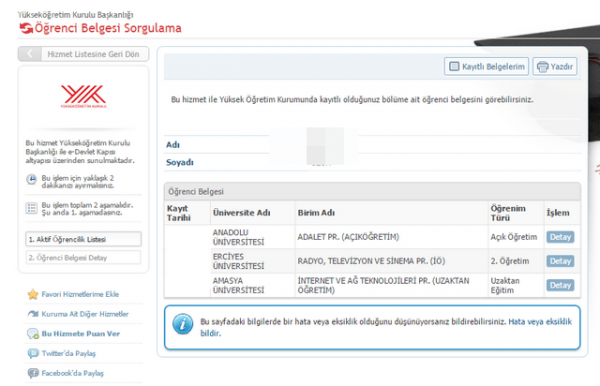Click the Yazdır print button
600x386 pixels.
tap(555, 67)
